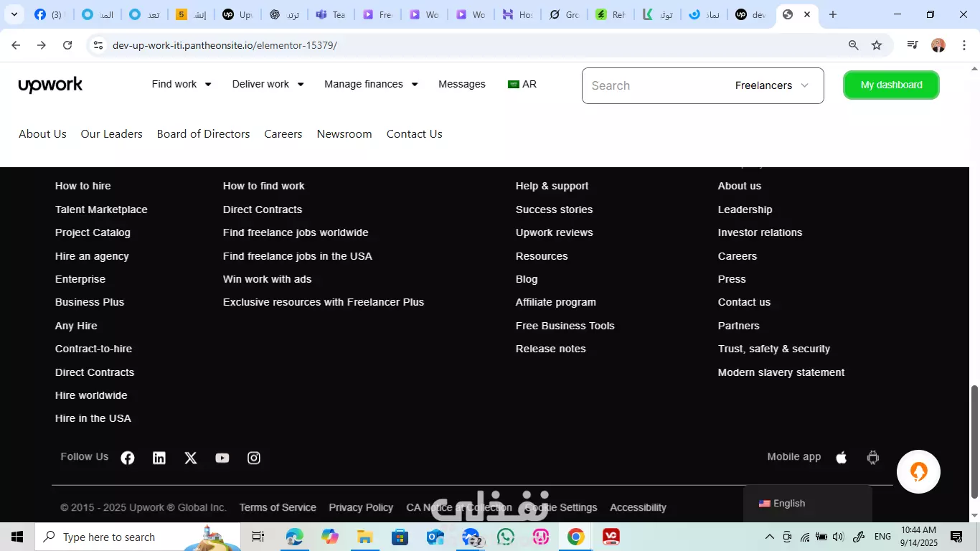Open the Terms of Service link
Screen dimensions: 980x551
[278, 507]
